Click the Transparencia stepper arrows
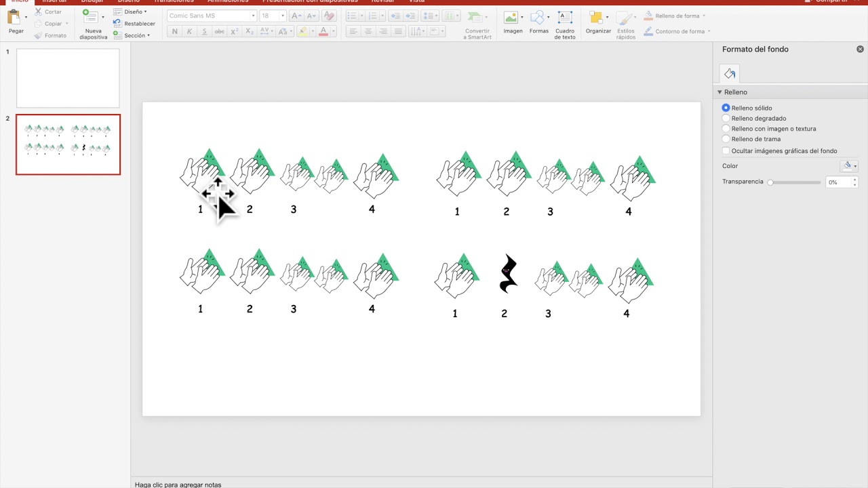The width and height of the screenshot is (868, 488). (x=854, y=182)
